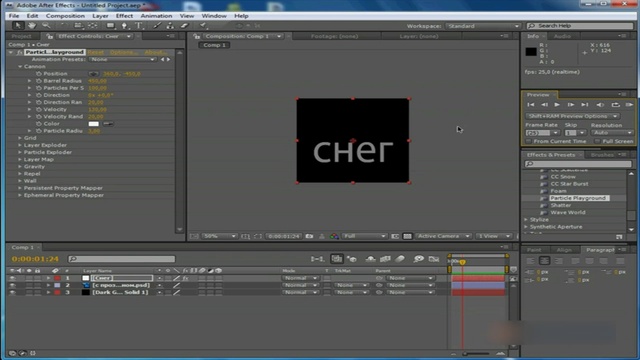Open the Effect menu
The height and width of the screenshot is (360, 640).
tap(124, 16)
